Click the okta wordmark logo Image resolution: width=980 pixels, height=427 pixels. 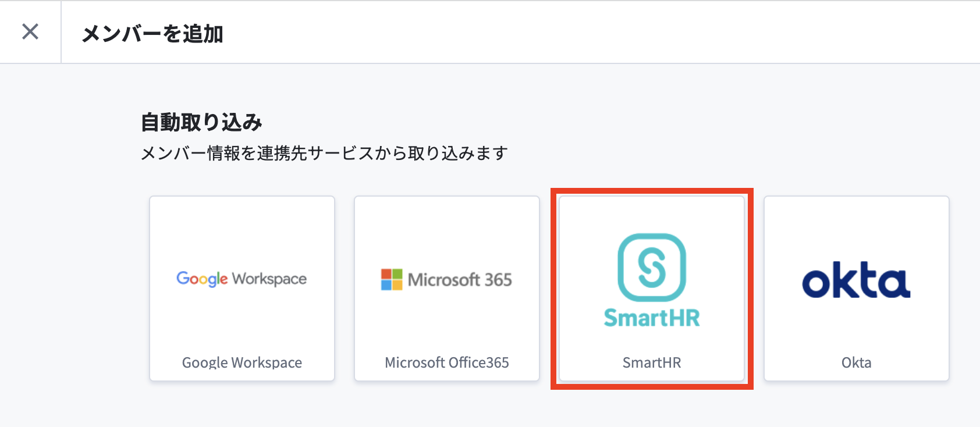coord(856,280)
